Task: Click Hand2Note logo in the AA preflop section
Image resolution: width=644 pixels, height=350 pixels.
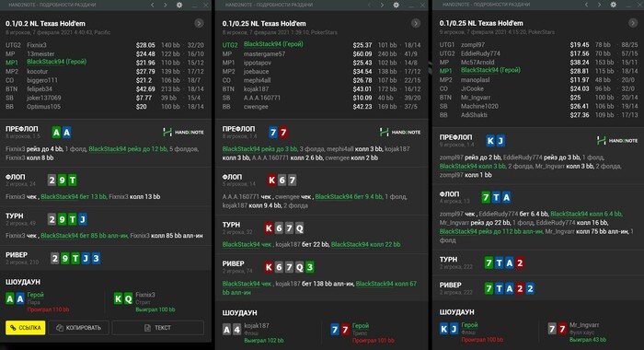Action: point(183,132)
